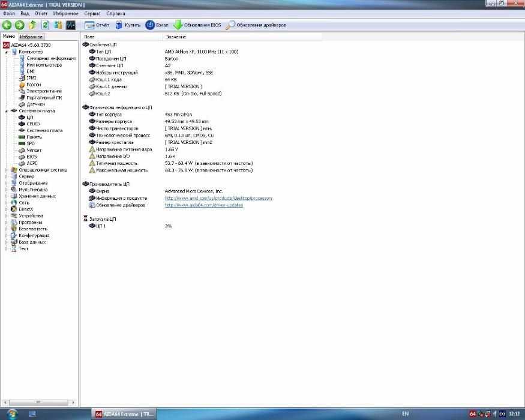The image size is (525, 420).
Task: Open the Вид menu
Action: [25, 13]
